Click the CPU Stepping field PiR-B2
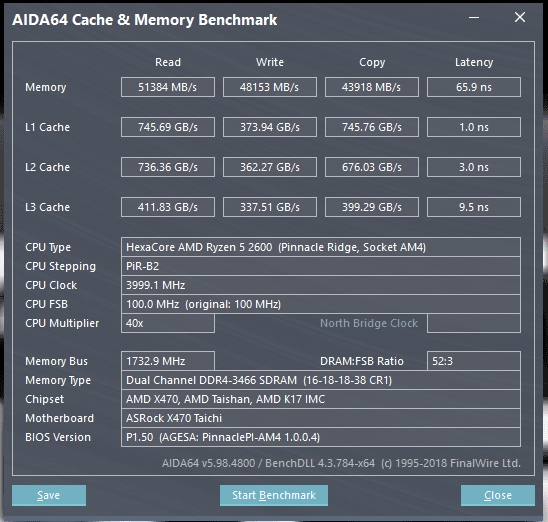Viewport: 548px width, 522px height. pyautogui.click(x=321, y=266)
